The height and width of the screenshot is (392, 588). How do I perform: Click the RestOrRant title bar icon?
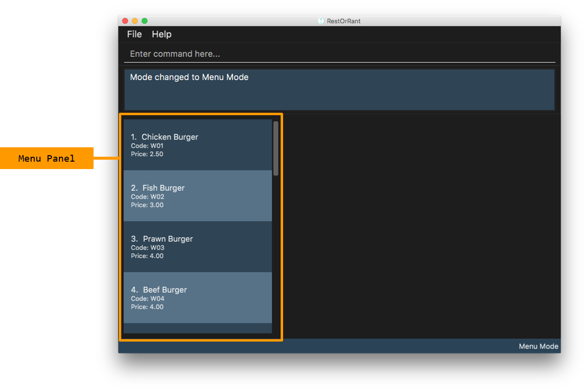pos(321,21)
